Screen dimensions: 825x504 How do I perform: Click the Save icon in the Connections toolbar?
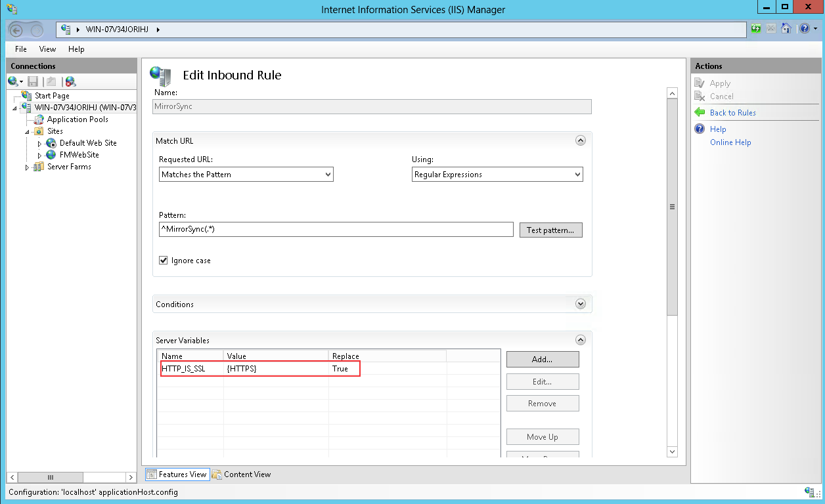click(x=33, y=81)
